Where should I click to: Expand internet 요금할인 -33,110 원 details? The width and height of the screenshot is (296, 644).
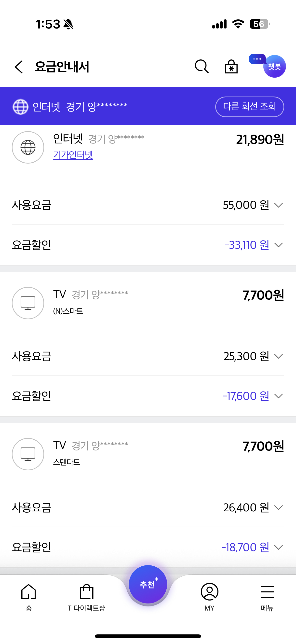pyautogui.click(x=278, y=245)
